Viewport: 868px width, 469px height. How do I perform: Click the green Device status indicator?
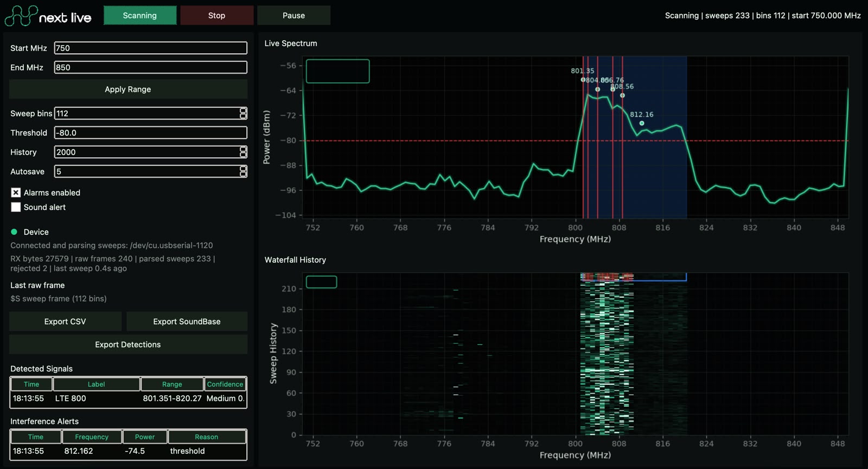14,232
